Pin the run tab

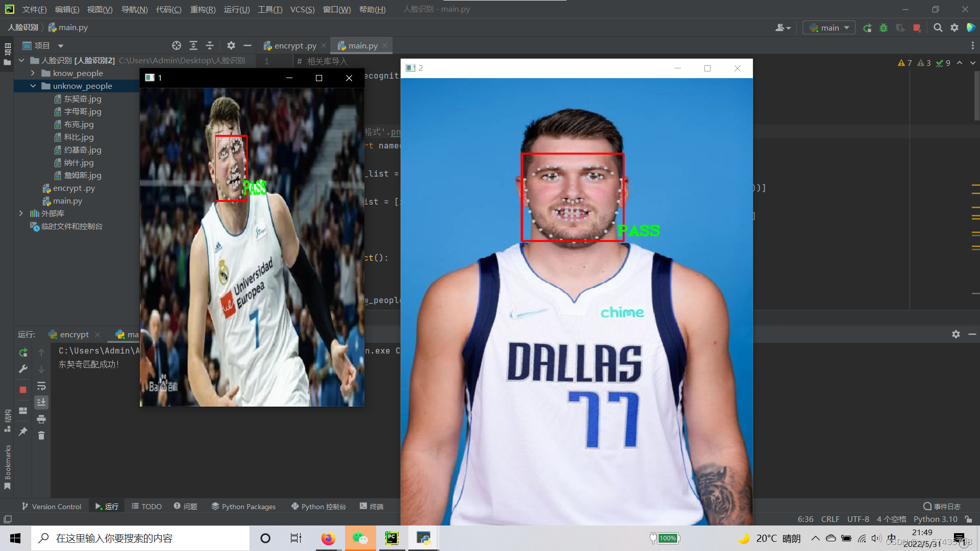[23, 432]
